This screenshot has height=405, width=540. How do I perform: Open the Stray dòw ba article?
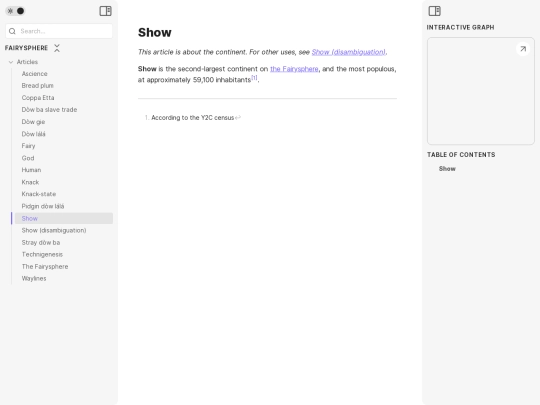(x=41, y=242)
